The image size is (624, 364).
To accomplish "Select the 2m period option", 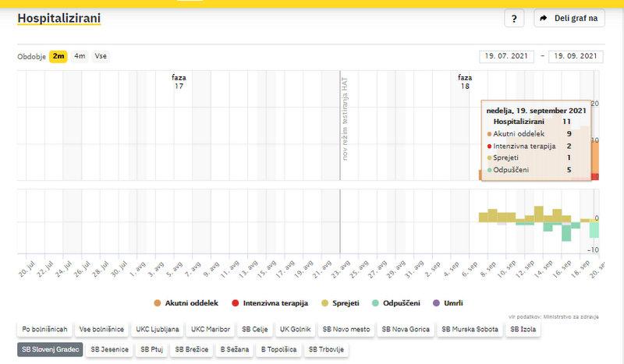I will click(58, 56).
